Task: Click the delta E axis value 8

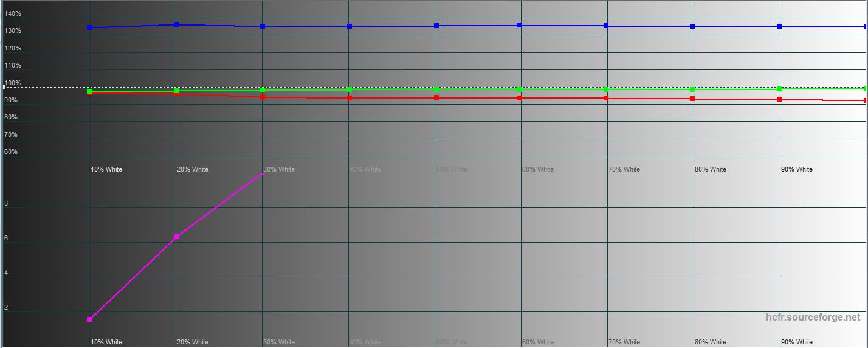Action: point(6,204)
